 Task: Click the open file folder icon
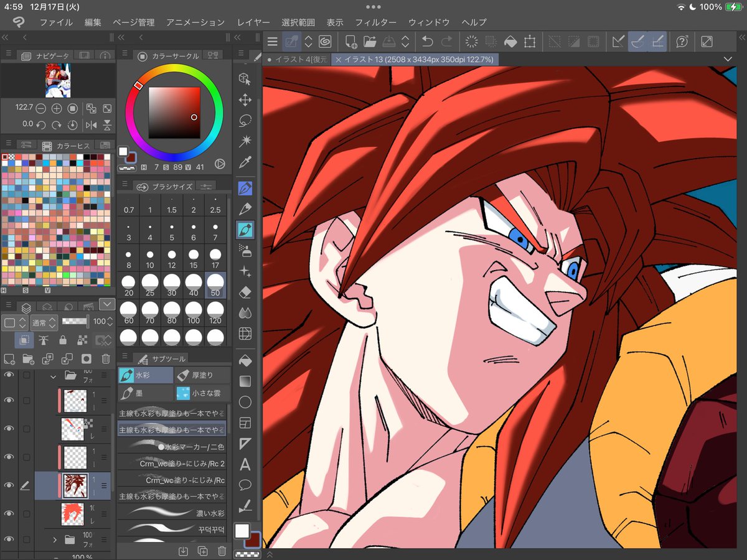click(x=370, y=42)
